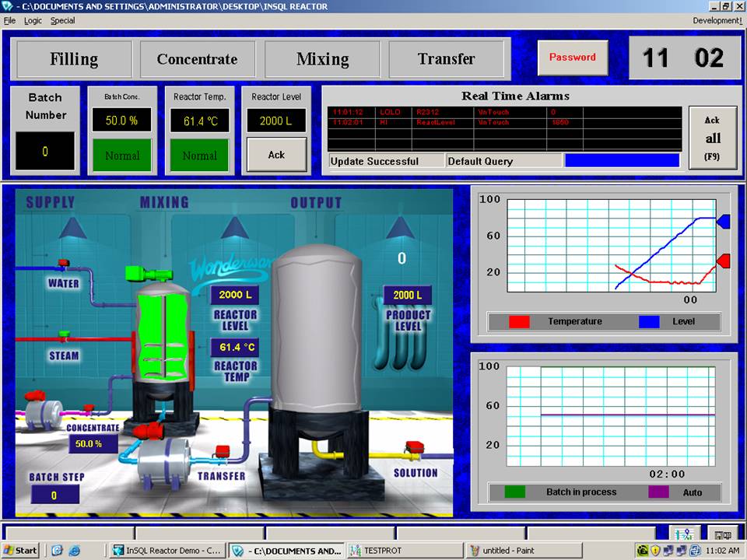Image resolution: width=747 pixels, height=560 pixels.
Task: Open the Logic menu
Action: (x=33, y=21)
